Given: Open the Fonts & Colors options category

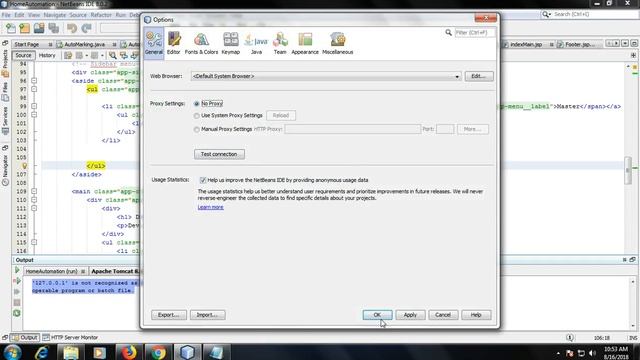Looking at the screenshot, I should (201, 43).
